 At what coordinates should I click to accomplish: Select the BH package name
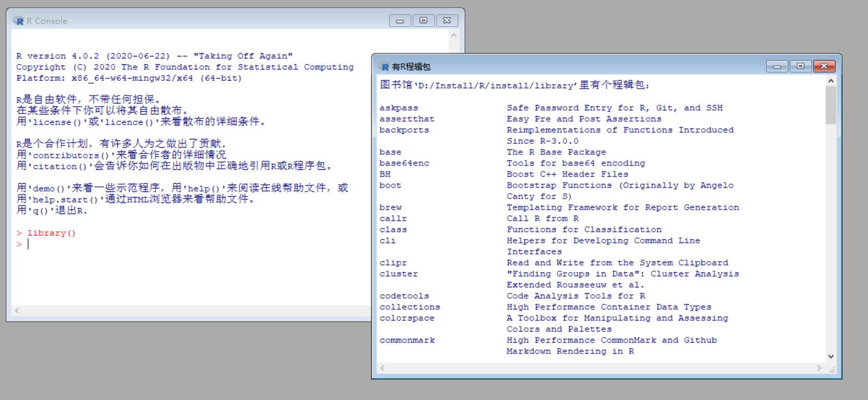[385, 174]
